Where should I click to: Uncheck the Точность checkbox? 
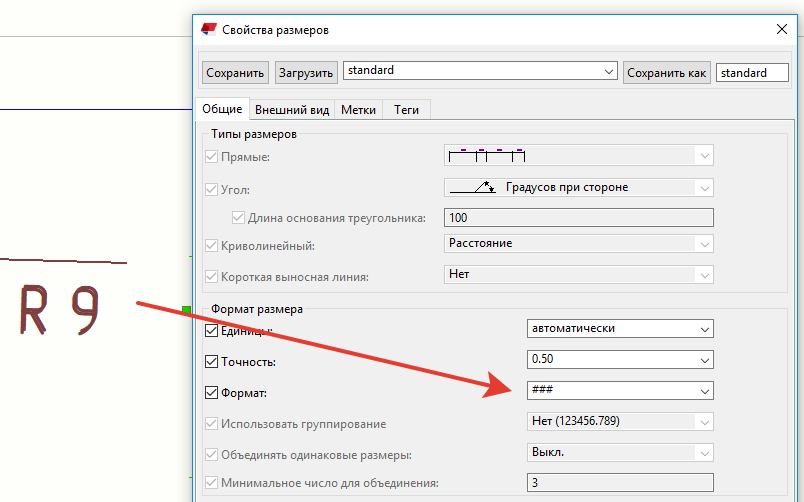click(211, 362)
